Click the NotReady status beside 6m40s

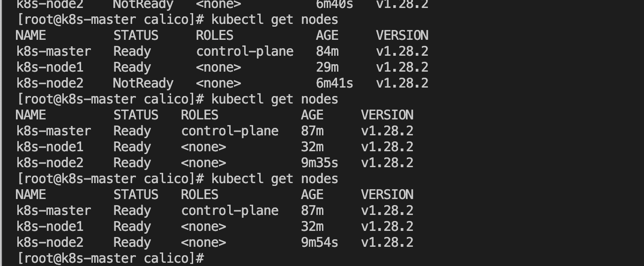(143, 5)
